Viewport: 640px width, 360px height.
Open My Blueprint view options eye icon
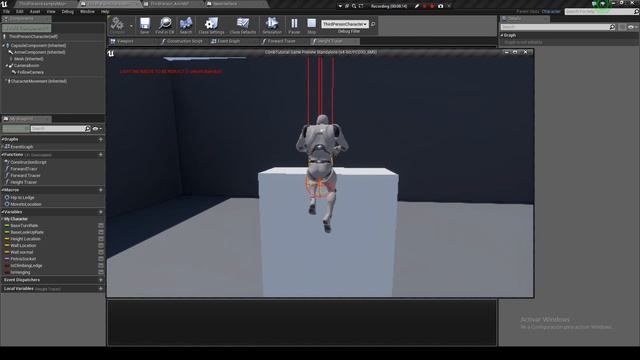(97, 129)
